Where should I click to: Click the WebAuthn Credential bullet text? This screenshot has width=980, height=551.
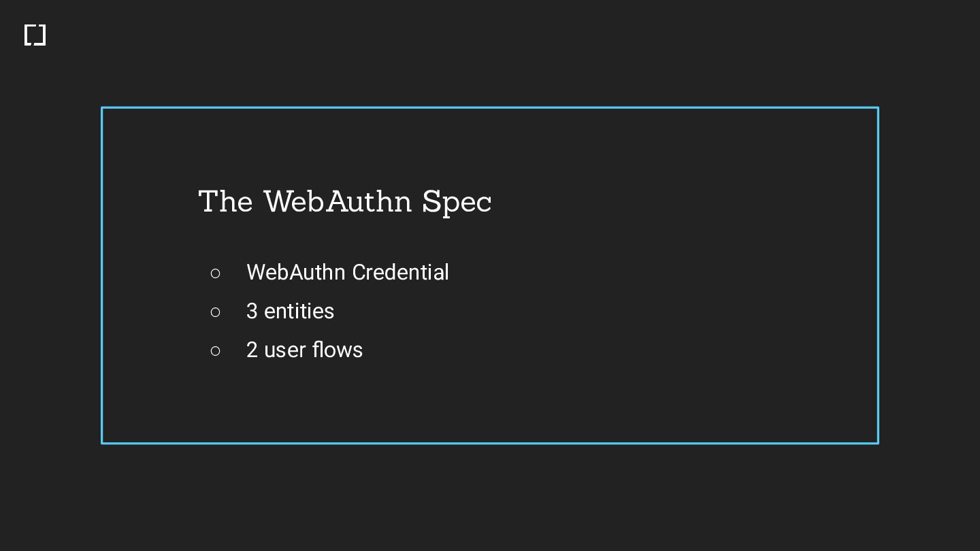click(x=347, y=273)
